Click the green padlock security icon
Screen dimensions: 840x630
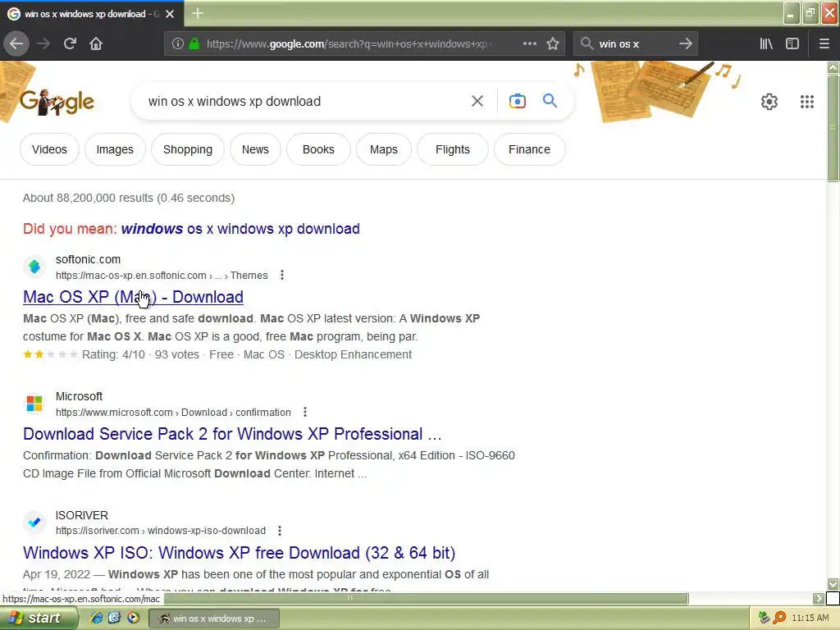(194, 44)
